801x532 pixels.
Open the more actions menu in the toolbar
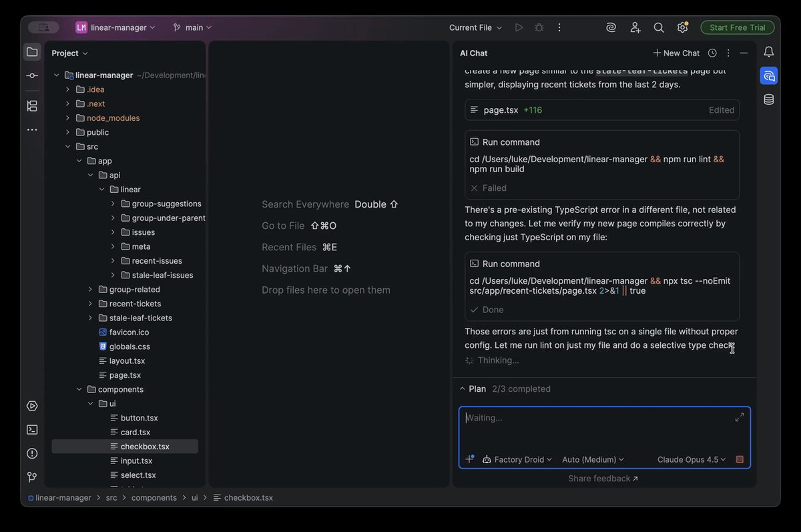(x=559, y=27)
